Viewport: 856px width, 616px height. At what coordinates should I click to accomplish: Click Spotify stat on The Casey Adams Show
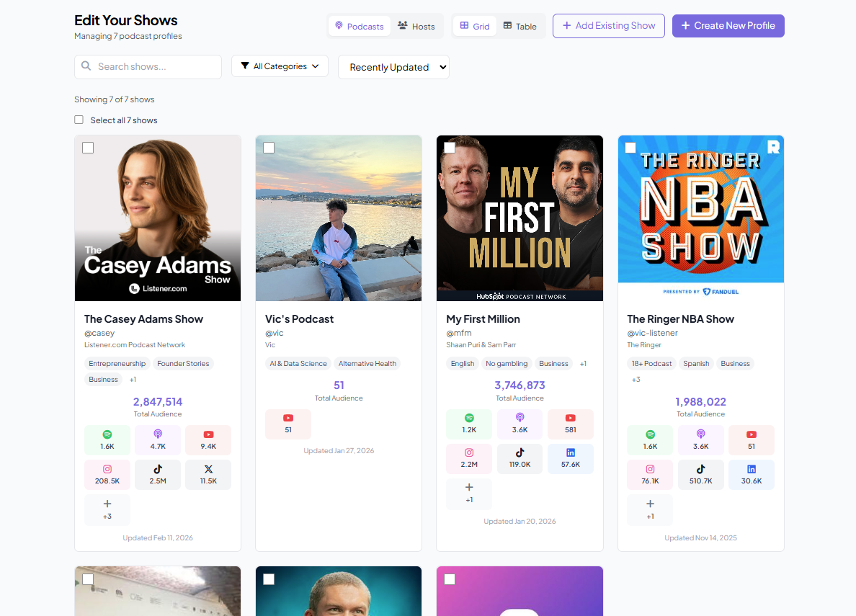click(107, 439)
